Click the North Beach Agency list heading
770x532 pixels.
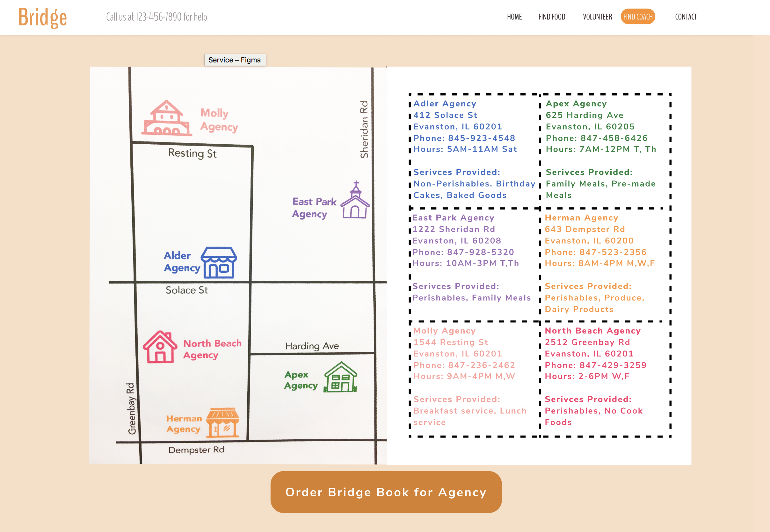coord(592,331)
